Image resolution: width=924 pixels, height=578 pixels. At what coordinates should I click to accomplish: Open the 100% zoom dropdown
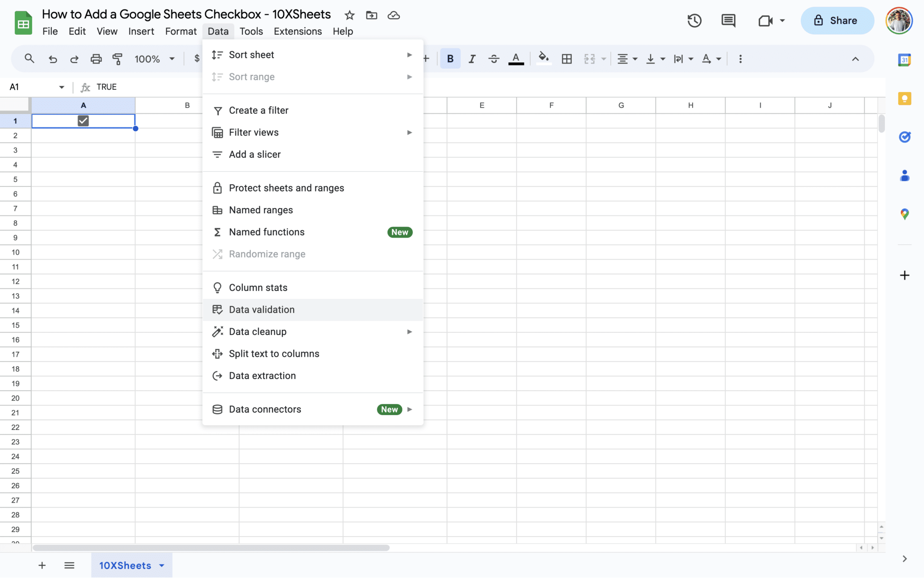154,59
